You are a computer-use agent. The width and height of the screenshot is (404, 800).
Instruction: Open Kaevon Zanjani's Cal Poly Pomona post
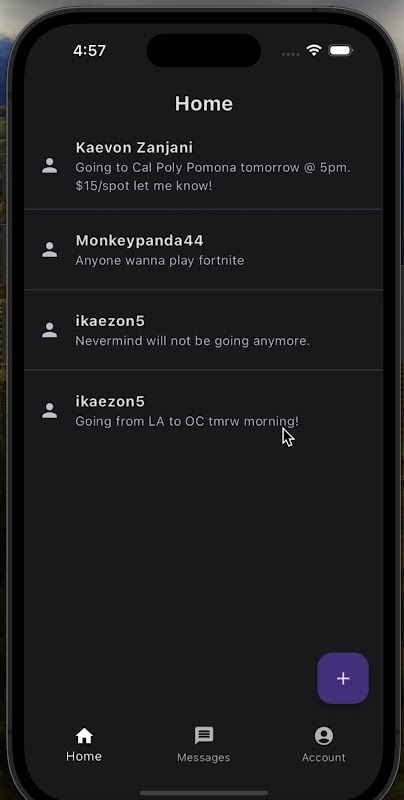click(x=204, y=166)
